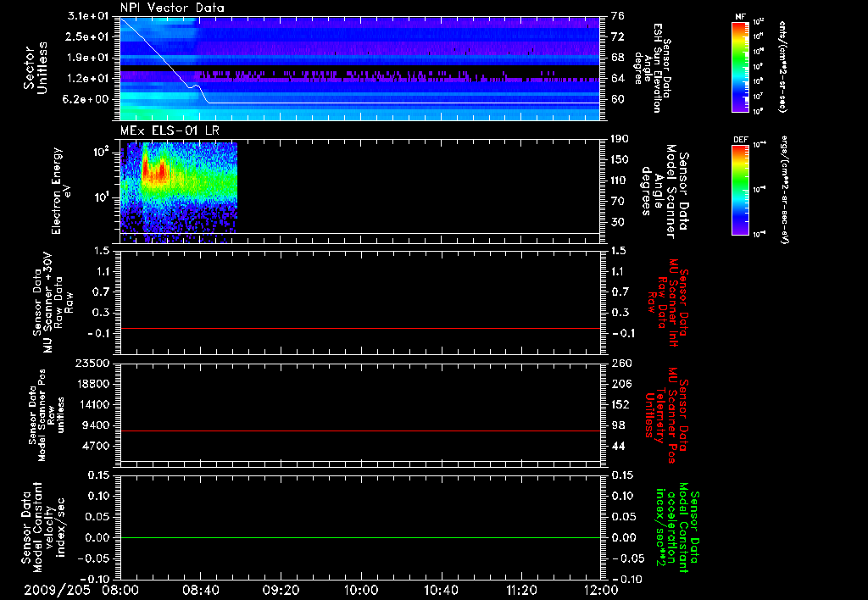Click the DEF color bar scale

(x=740, y=189)
